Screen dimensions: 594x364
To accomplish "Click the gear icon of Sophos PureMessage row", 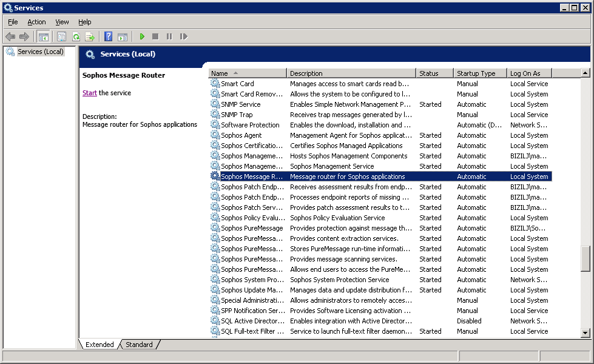I will [x=215, y=227].
